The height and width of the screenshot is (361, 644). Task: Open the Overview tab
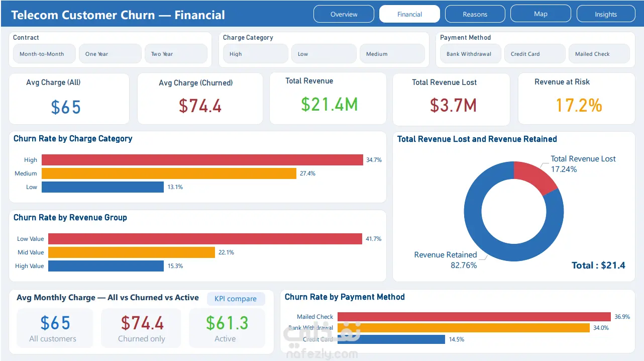344,14
